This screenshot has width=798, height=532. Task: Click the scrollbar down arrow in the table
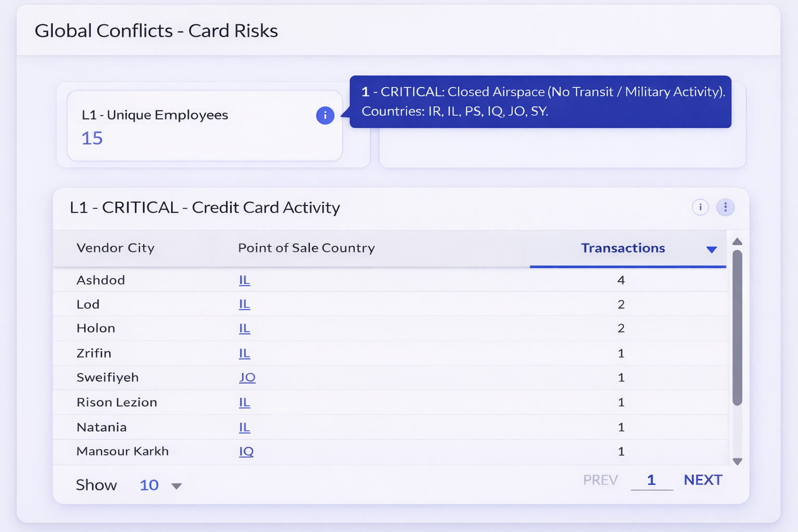737,461
